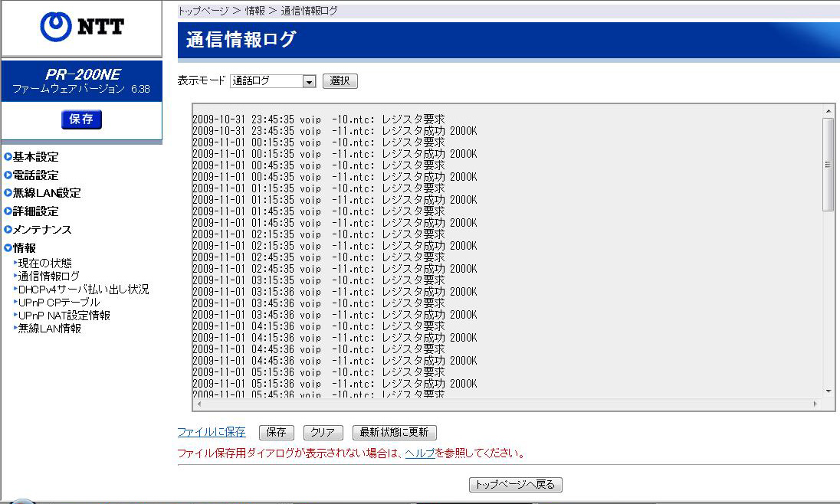Expand 無線LAN設定 menu section
The width and height of the screenshot is (840, 504).
46,193
